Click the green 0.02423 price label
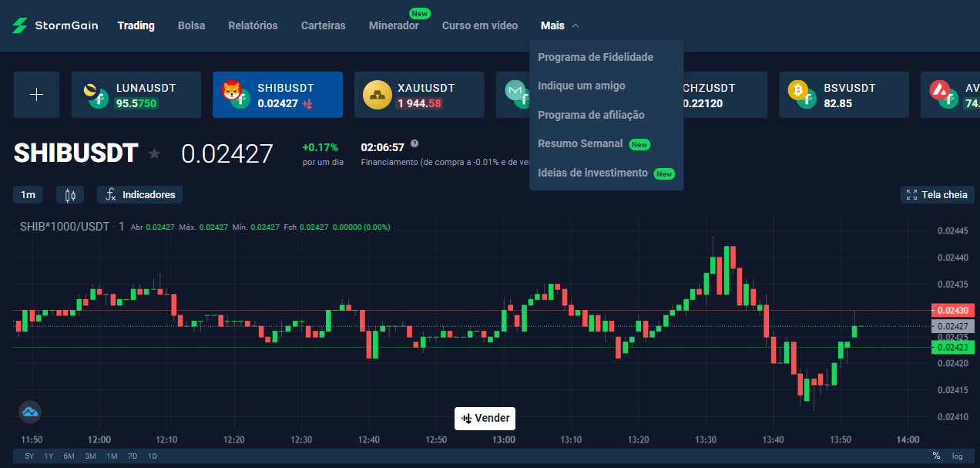Viewport: 980px width, 468px height. 953,347
